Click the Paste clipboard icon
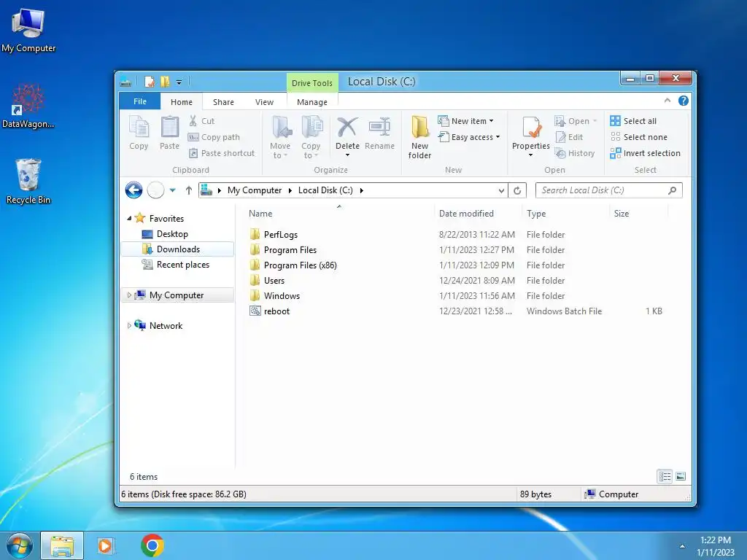Viewport: 747px width, 560px height. pyautogui.click(x=169, y=128)
